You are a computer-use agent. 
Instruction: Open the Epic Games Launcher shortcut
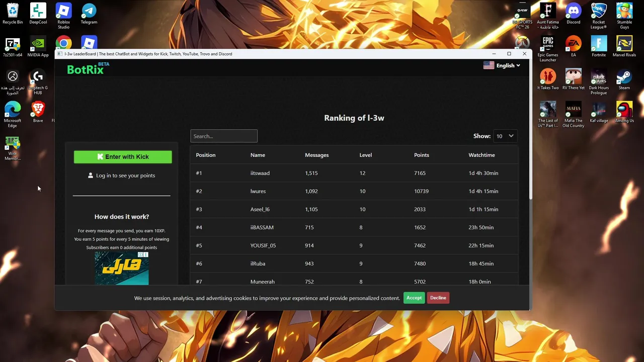coord(548,49)
